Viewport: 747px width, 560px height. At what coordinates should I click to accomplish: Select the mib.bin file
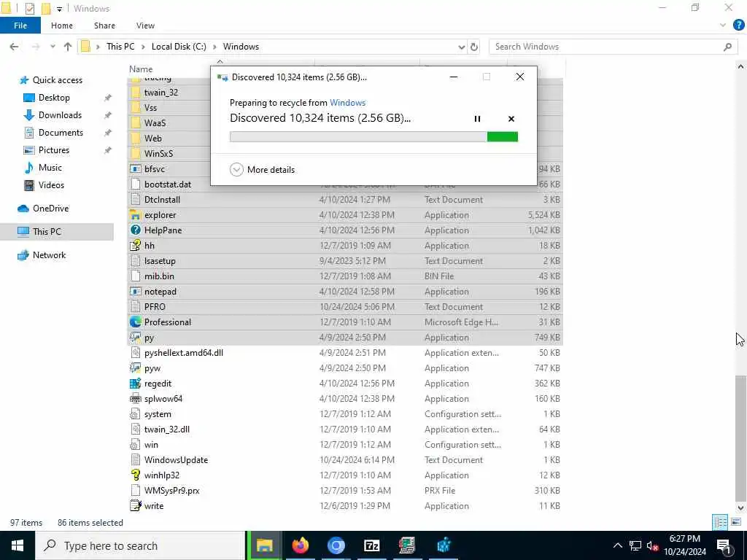click(x=159, y=276)
